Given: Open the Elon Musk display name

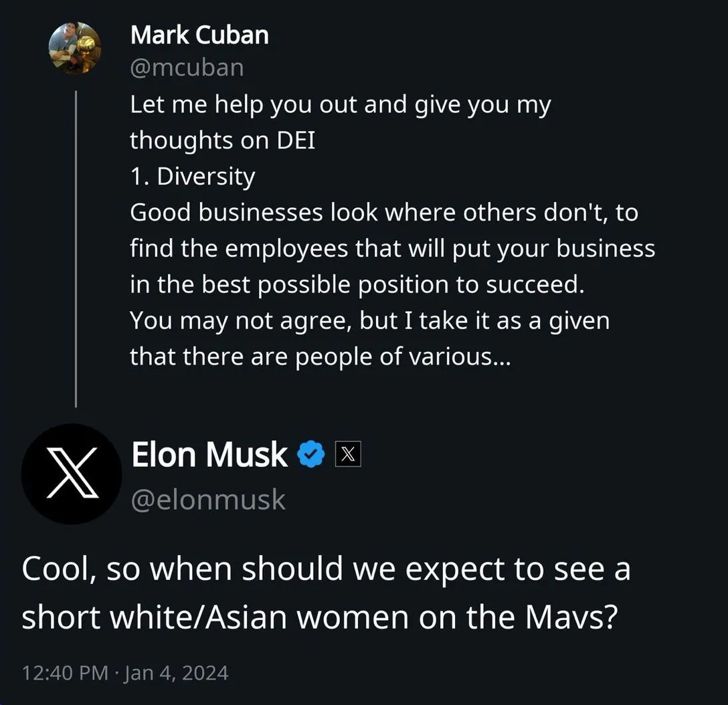Looking at the screenshot, I should (209, 455).
